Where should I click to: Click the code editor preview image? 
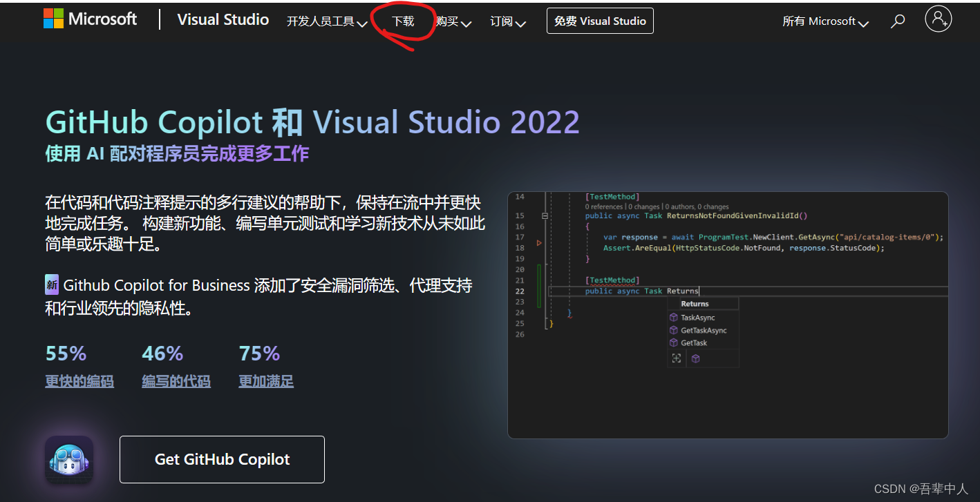coord(728,315)
